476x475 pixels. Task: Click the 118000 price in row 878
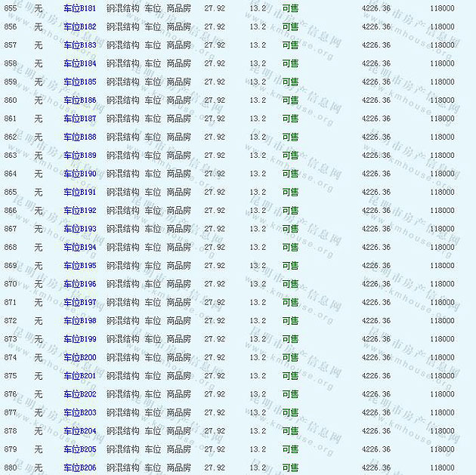[442, 431]
